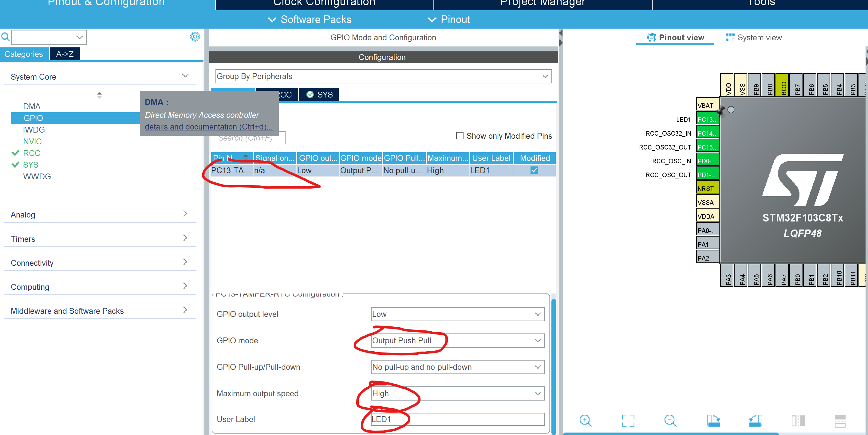Click the User Label LED1 input field
The image size is (868, 435).
pos(457,419)
